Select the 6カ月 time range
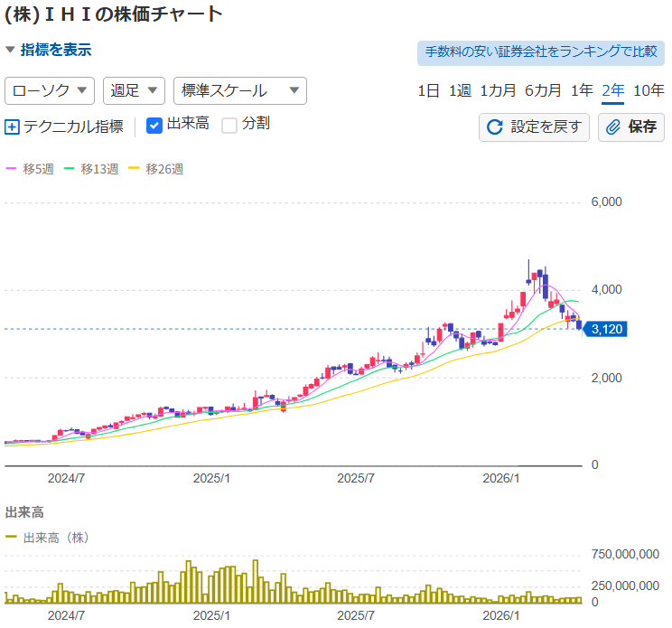Image resolution: width=672 pixels, height=628 pixels. (x=543, y=90)
